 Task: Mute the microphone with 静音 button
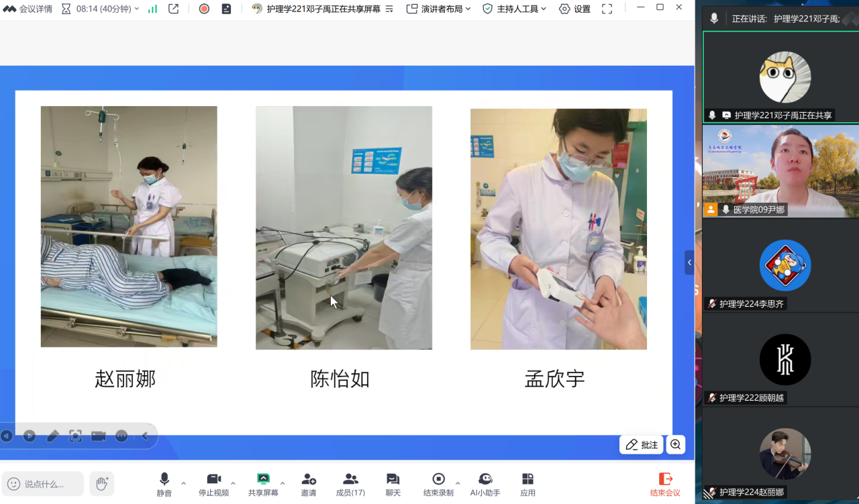click(x=164, y=483)
